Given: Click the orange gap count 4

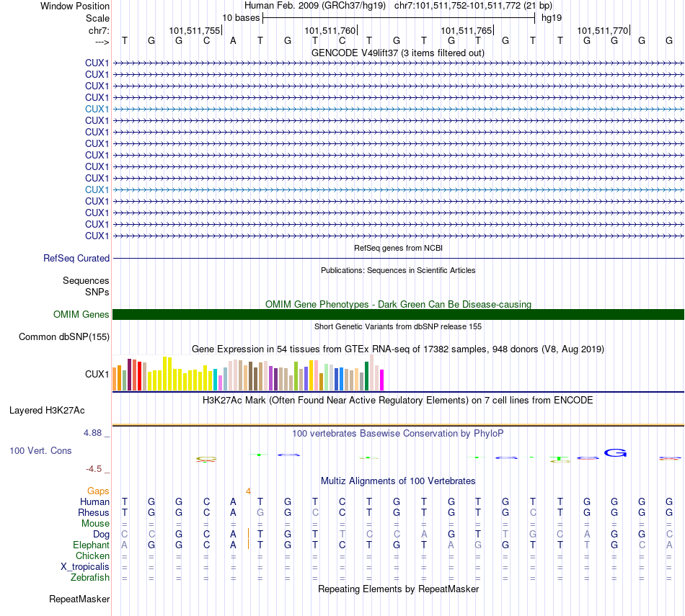Looking at the screenshot, I should pyautogui.click(x=248, y=491).
